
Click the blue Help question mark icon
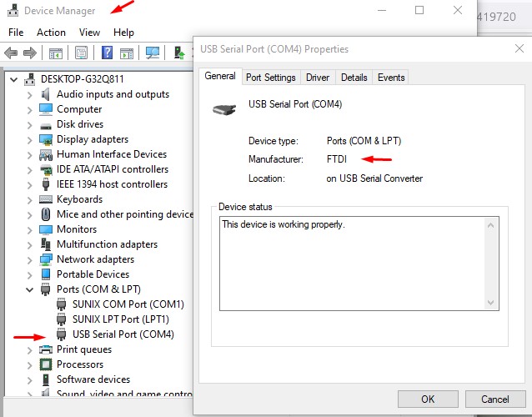pyautogui.click(x=107, y=53)
